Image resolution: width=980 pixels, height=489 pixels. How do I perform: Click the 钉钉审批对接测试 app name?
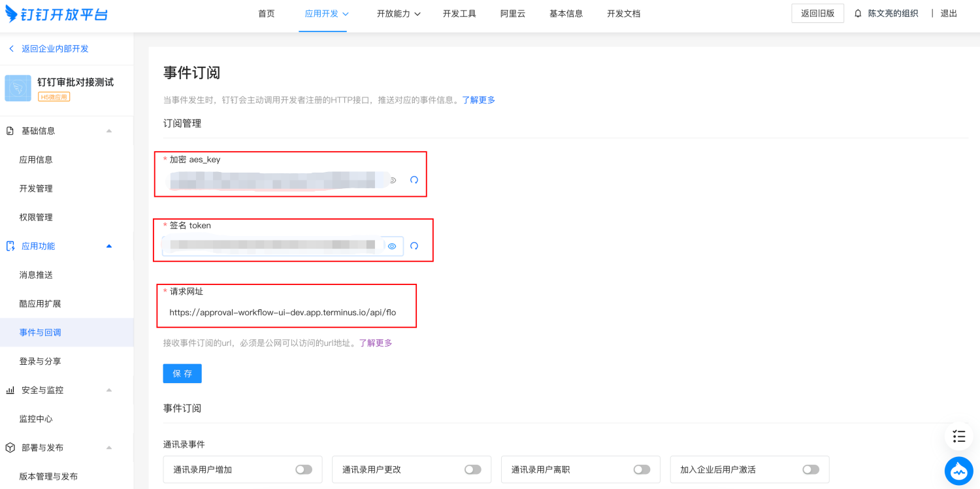tap(75, 82)
